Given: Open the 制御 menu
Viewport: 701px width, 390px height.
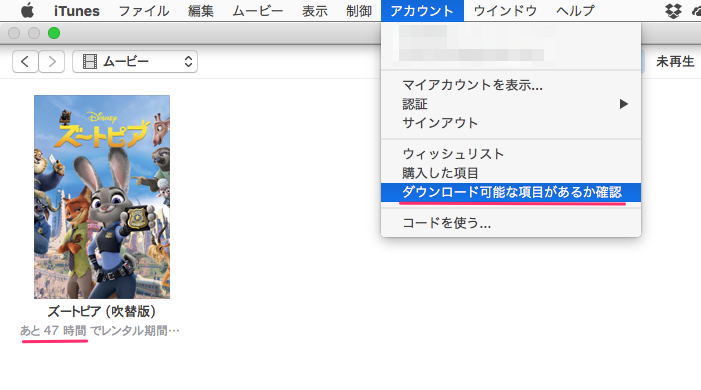Looking at the screenshot, I should (x=359, y=11).
